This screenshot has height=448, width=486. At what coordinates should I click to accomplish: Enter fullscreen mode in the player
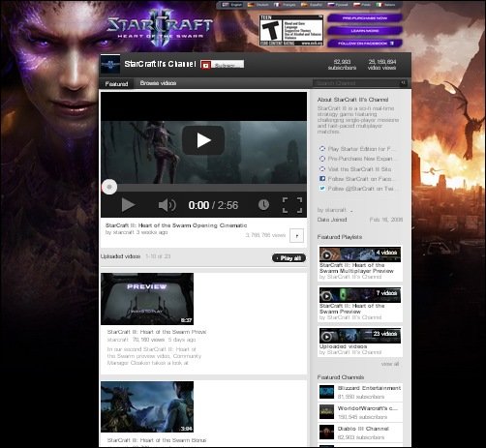pos(292,205)
